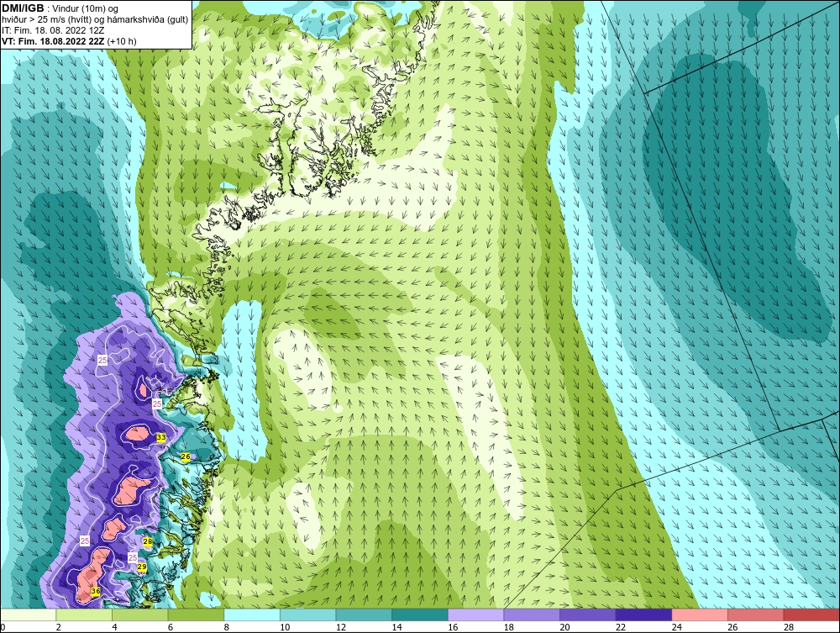Click the yellow max gust label "36"
Screen dimensions: 840x633
(96, 591)
